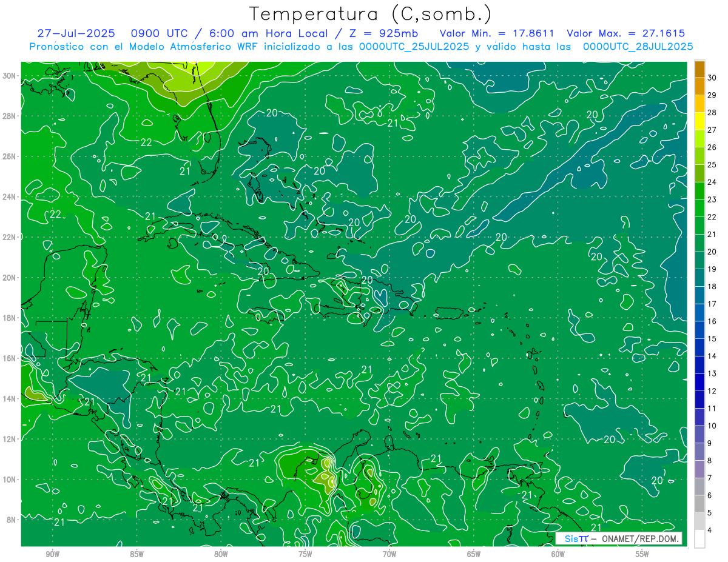Viewport: 728px width, 562px height.
Task: Click the title "Temperatura (C,somb.)"
Action: coord(371,15)
